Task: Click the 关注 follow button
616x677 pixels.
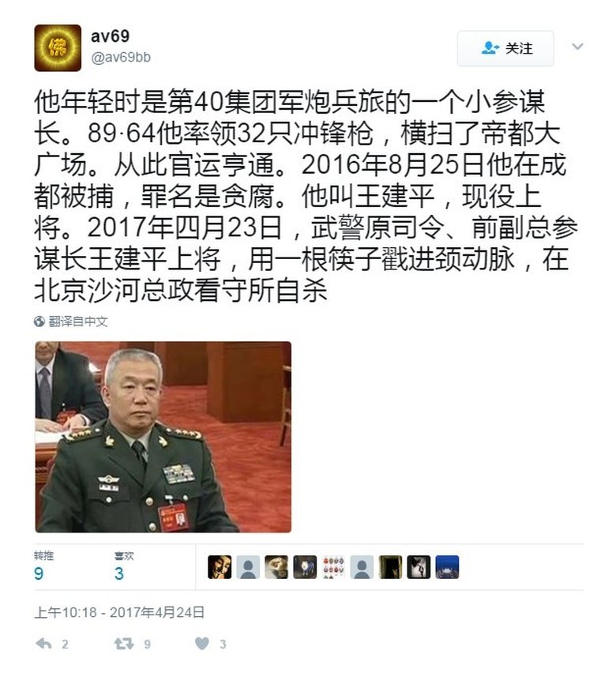Action: (x=505, y=48)
